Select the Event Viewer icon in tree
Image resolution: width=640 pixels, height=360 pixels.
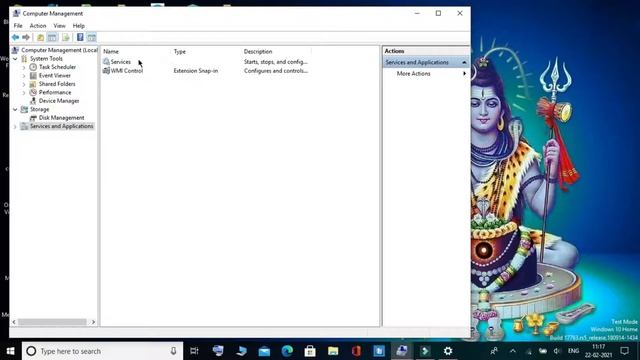[x=33, y=76]
